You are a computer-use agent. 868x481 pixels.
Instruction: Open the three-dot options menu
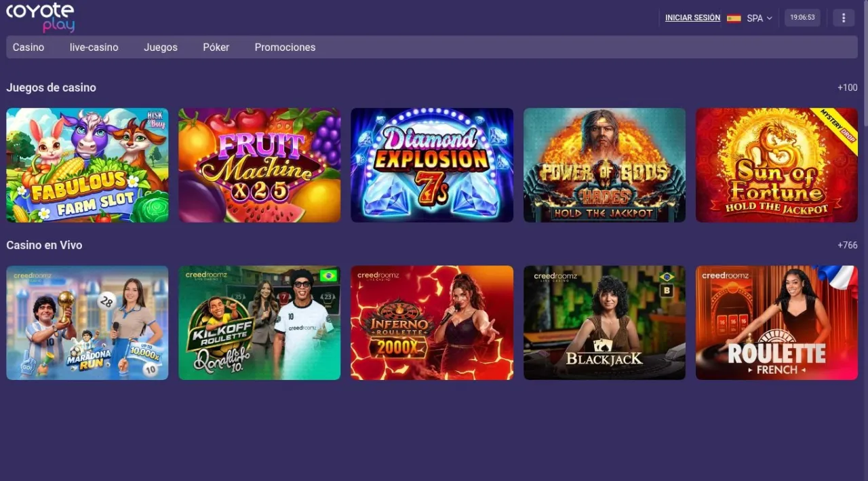click(x=844, y=18)
